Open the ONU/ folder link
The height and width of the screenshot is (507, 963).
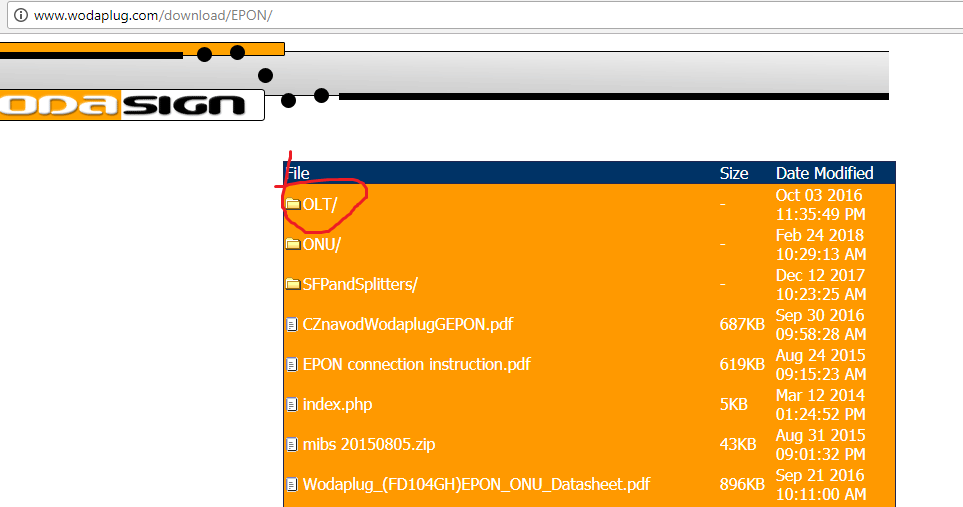[322, 244]
